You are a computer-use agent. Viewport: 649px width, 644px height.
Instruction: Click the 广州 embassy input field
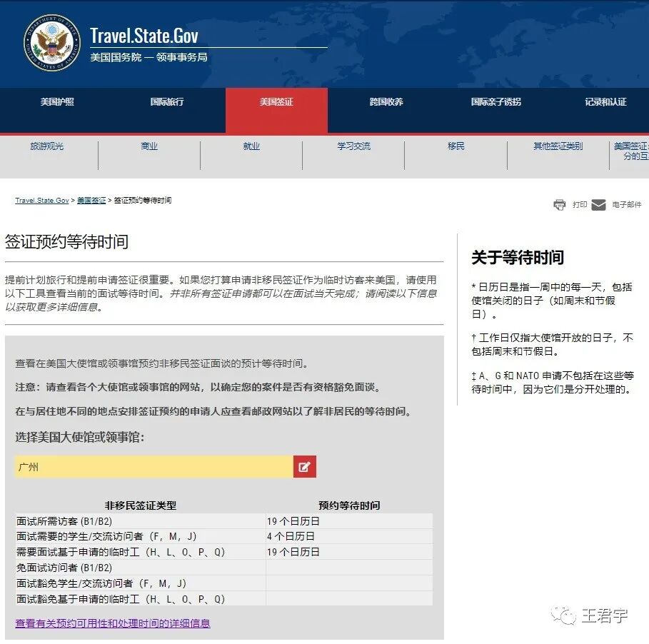tap(150, 467)
